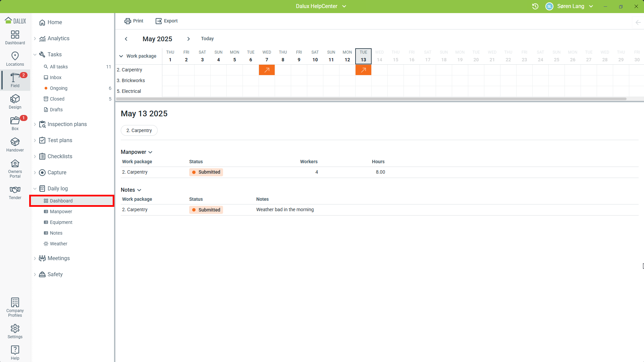Open Weather under Daily log
The height and width of the screenshot is (362, 644).
click(x=58, y=244)
